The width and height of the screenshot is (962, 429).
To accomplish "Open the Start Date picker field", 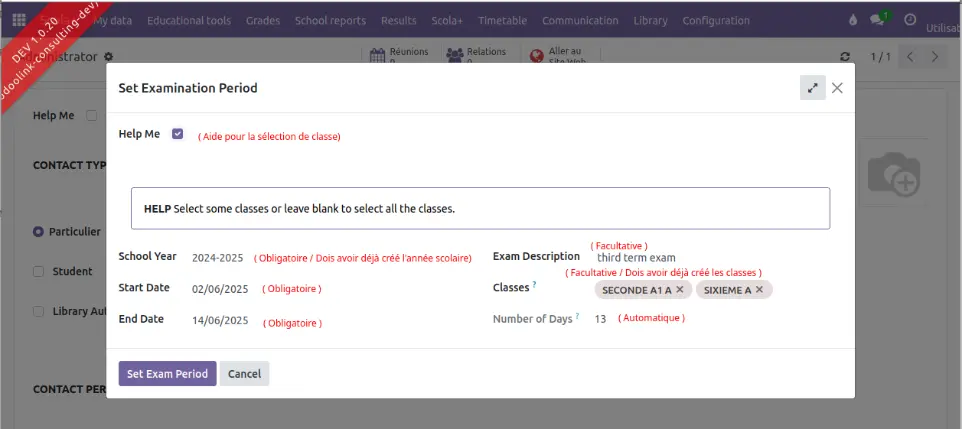I will tap(220, 289).
